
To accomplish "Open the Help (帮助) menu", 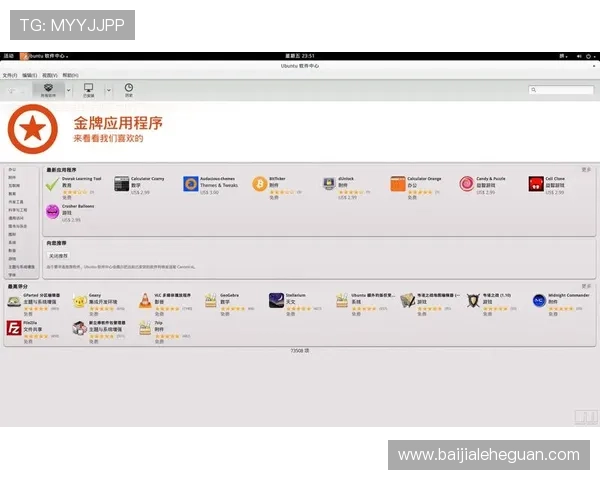I will click(70, 75).
